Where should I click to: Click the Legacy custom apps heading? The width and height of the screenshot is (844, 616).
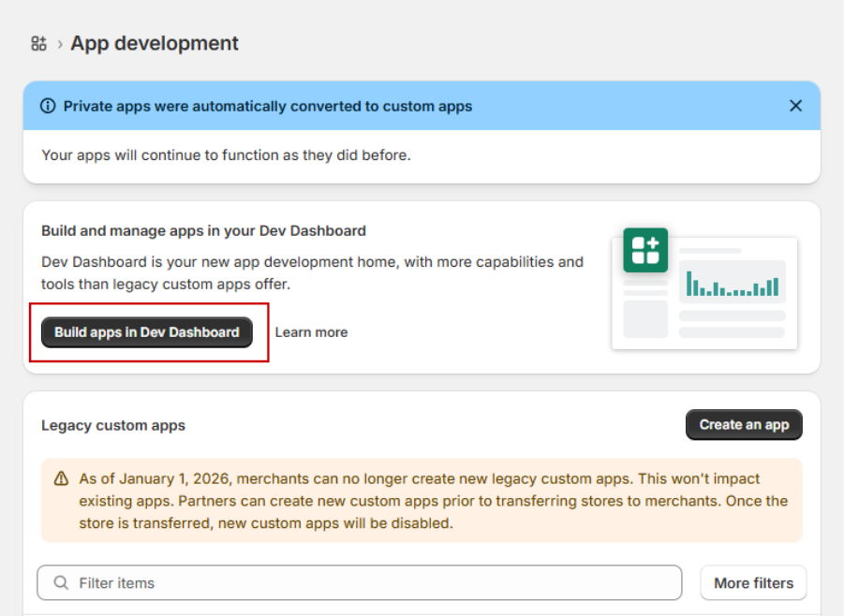(113, 426)
